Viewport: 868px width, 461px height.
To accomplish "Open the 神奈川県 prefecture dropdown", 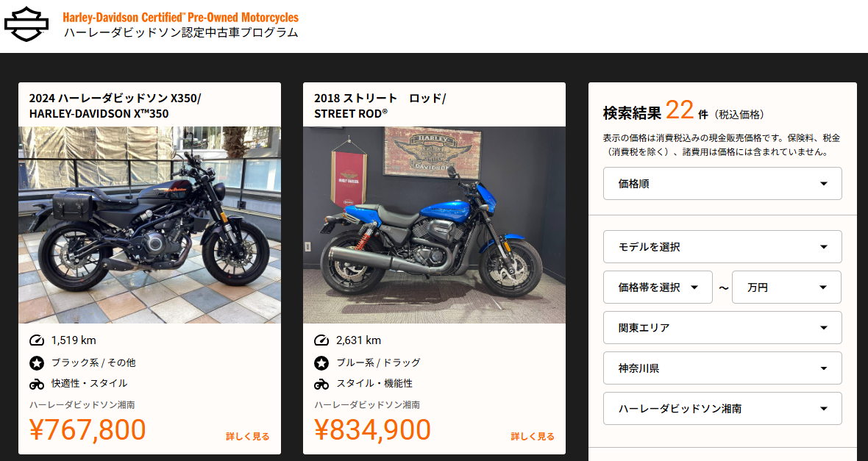I will click(x=722, y=368).
